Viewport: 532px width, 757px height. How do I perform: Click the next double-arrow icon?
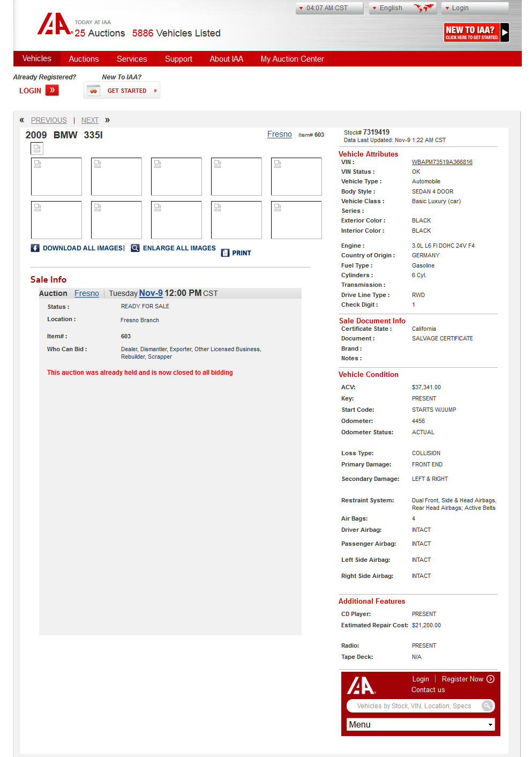pyautogui.click(x=107, y=120)
